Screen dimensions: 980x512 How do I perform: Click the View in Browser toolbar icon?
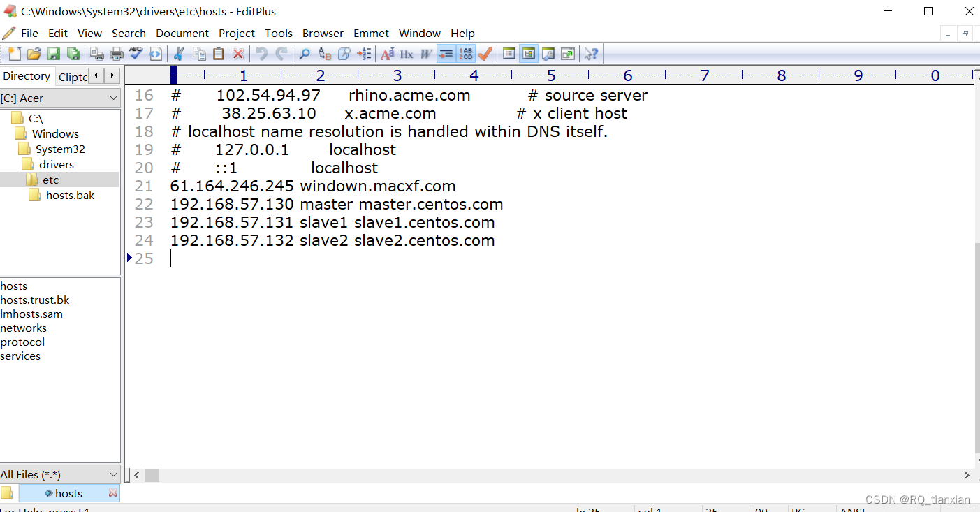click(156, 54)
